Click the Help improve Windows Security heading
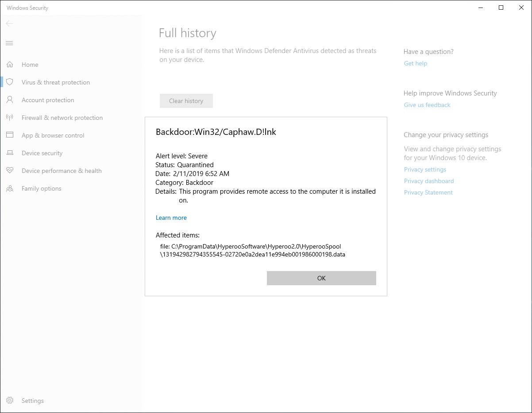532x413 pixels. (x=450, y=93)
